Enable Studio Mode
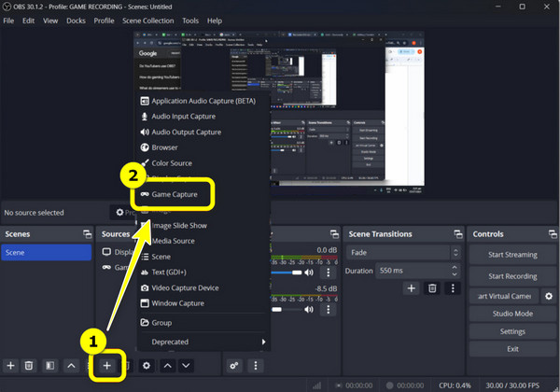560x392 pixels. click(512, 314)
